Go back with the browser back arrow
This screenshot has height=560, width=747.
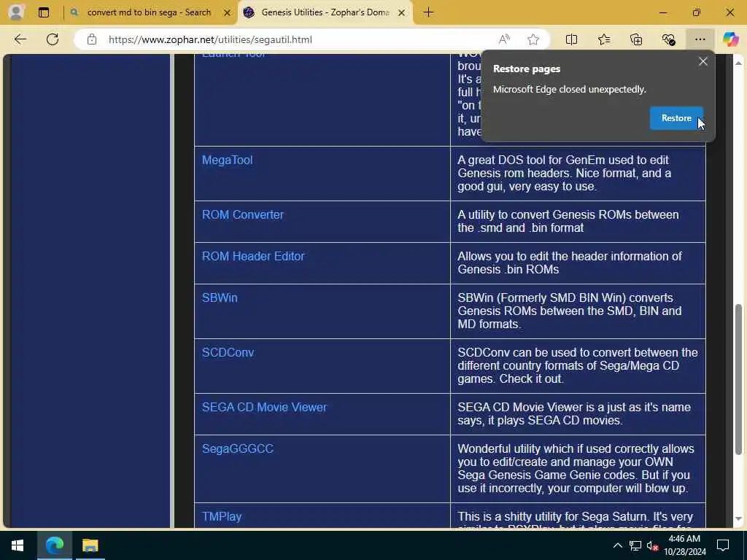coord(20,39)
